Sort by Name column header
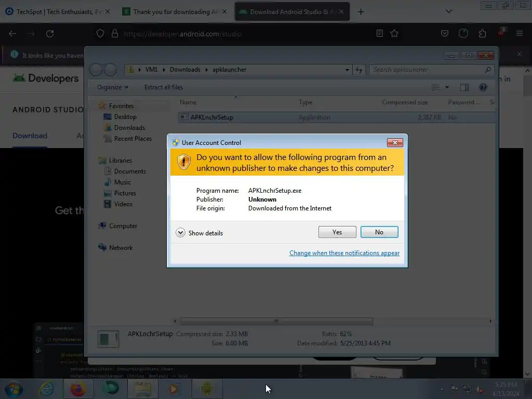Viewport: 532px width, 399px height. click(x=188, y=102)
